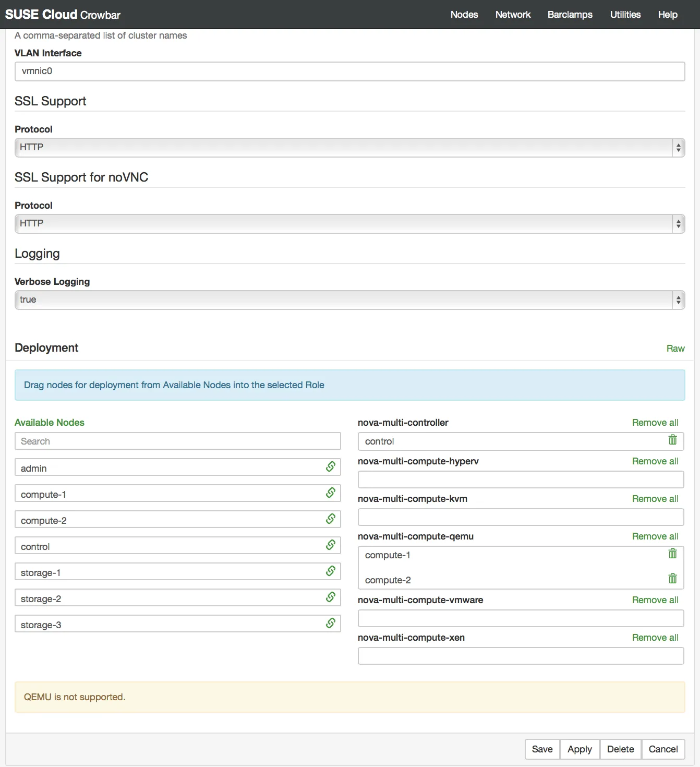The height and width of the screenshot is (767, 700).
Task: Click the Save button
Action: (542, 749)
